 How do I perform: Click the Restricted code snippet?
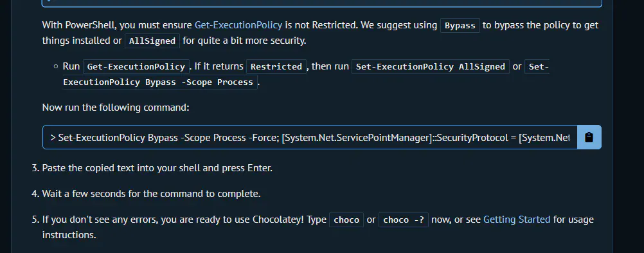[276, 67]
